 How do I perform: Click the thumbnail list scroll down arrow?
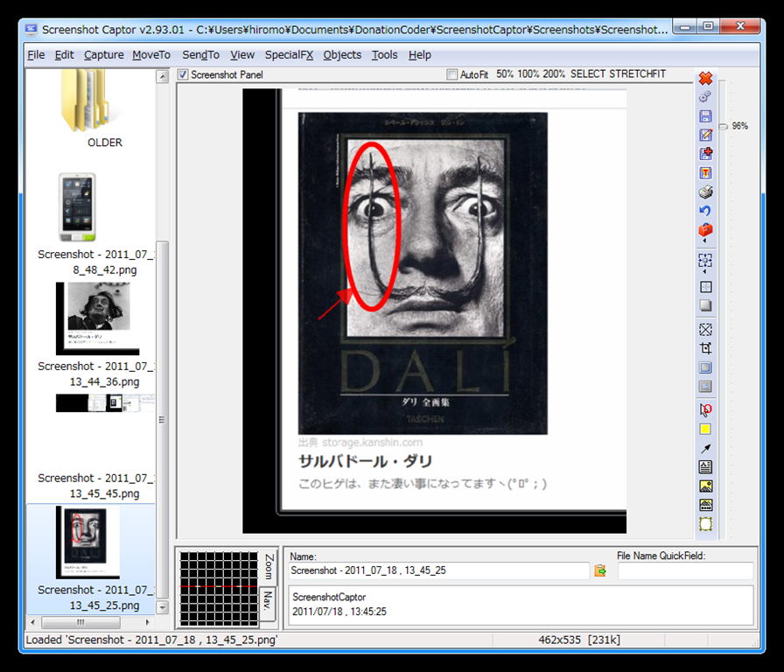click(x=163, y=607)
